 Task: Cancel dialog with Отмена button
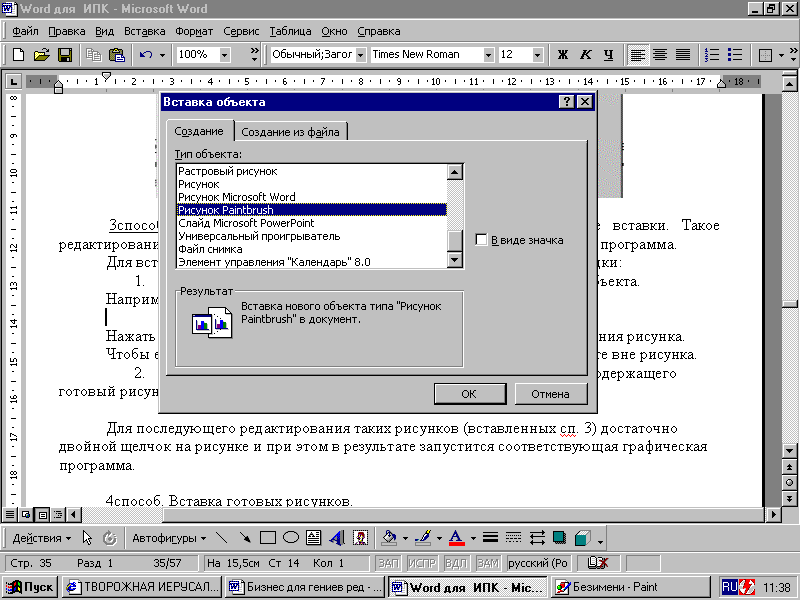pos(551,394)
